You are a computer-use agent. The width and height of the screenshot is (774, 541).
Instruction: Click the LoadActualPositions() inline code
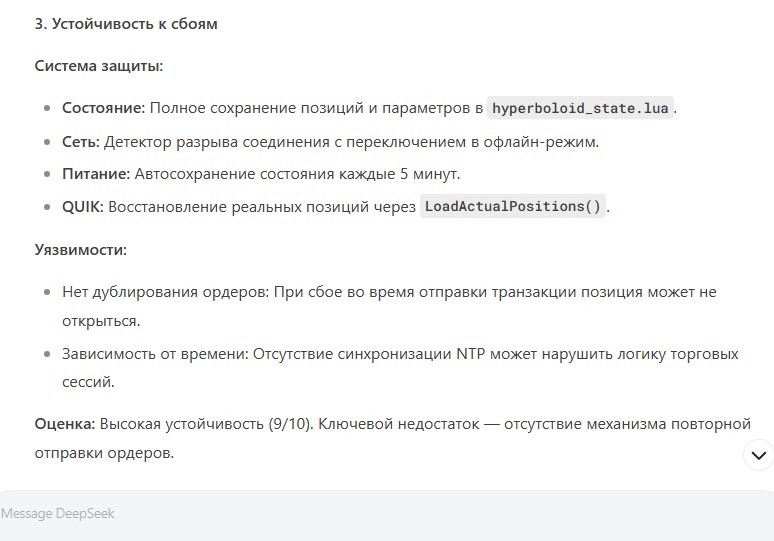coord(512,206)
